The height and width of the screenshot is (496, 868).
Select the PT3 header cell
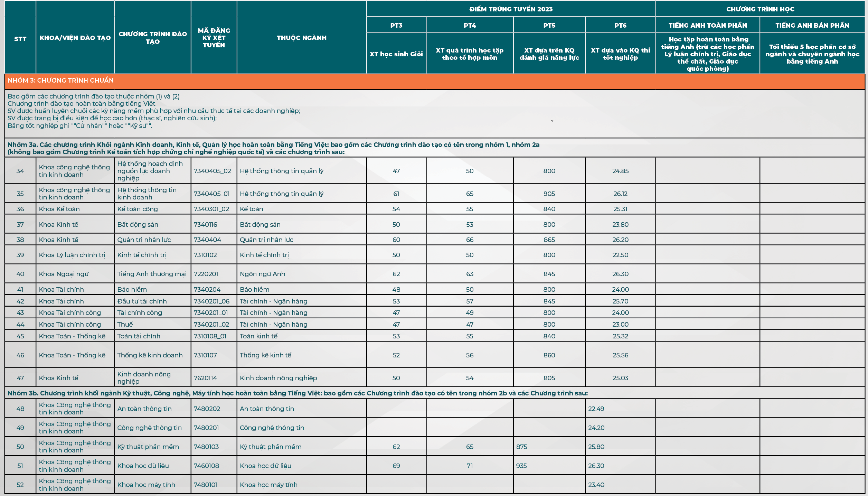click(396, 25)
